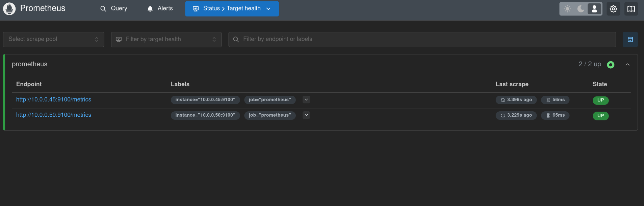Open the Query page
Screen dimensions: 644x206
[114, 8]
